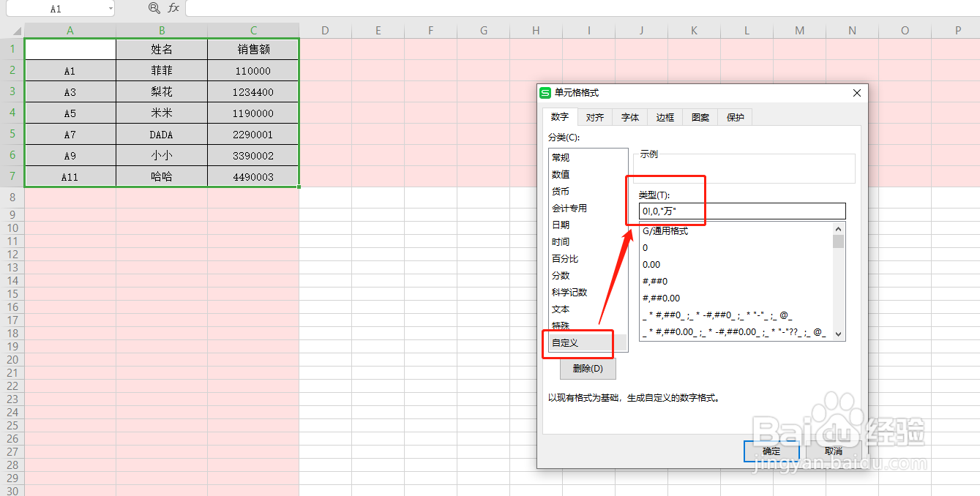
Task: Select 会计专用 in category list
Action: [x=588, y=208]
